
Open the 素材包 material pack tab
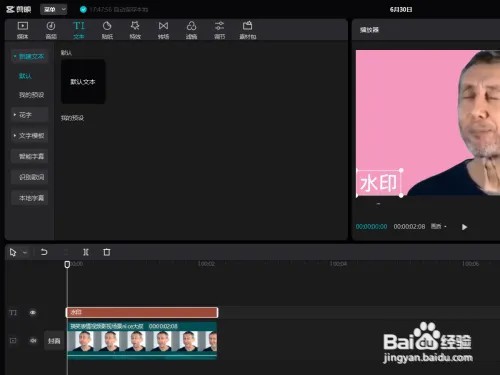pyautogui.click(x=248, y=30)
